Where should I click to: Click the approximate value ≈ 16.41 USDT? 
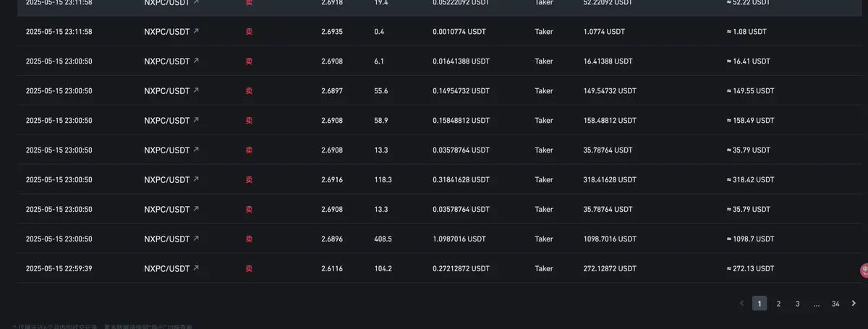coord(749,61)
